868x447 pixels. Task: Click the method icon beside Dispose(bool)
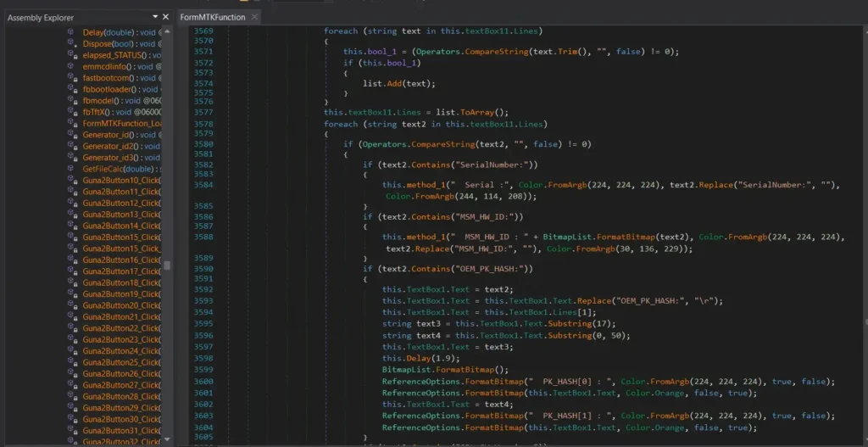[x=71, y=43]
